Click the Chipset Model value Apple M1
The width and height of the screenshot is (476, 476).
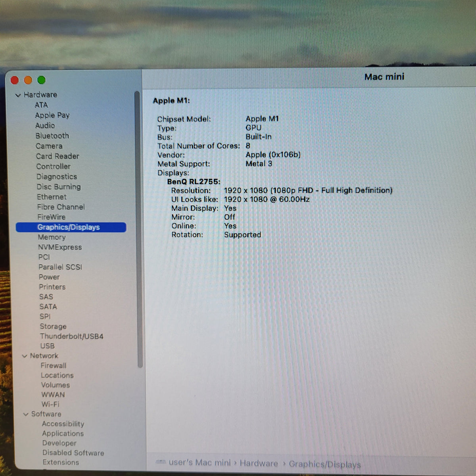click(x=262, y=119)
